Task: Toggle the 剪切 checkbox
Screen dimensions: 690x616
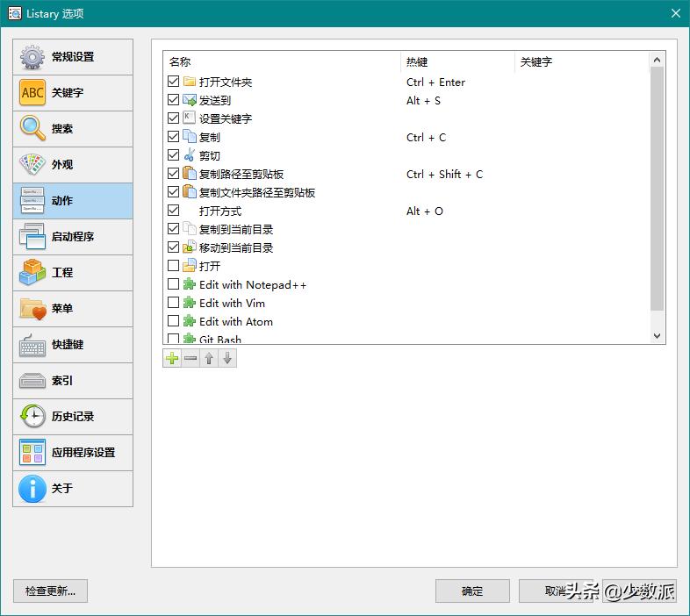Action: [x=174, y=155]
